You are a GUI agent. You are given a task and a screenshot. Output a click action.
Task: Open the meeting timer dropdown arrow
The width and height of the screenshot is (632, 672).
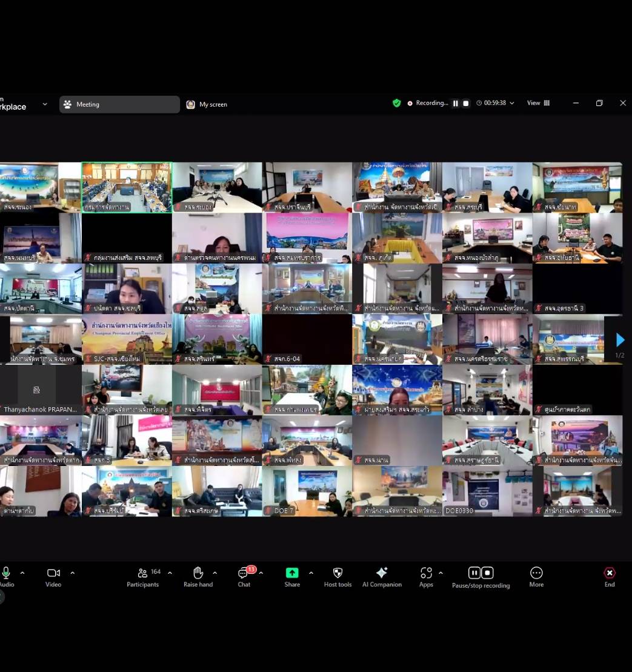coord(512,104)
